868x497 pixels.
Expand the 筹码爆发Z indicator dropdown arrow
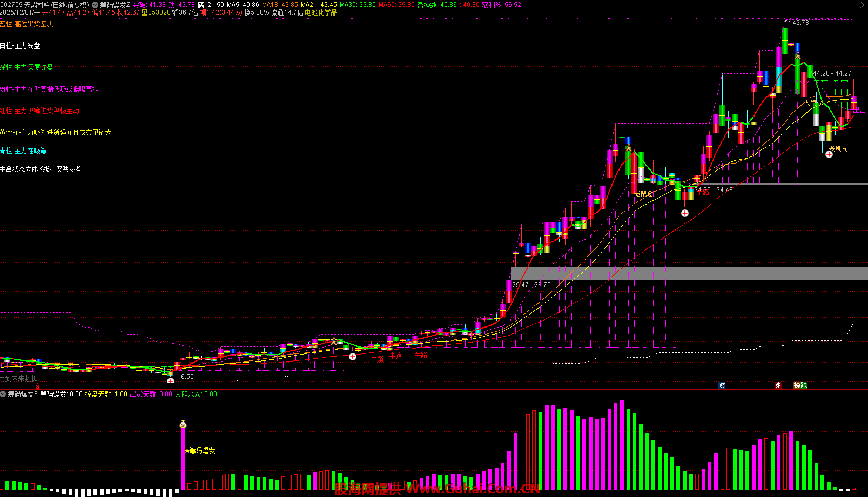[x=95, y=5]
